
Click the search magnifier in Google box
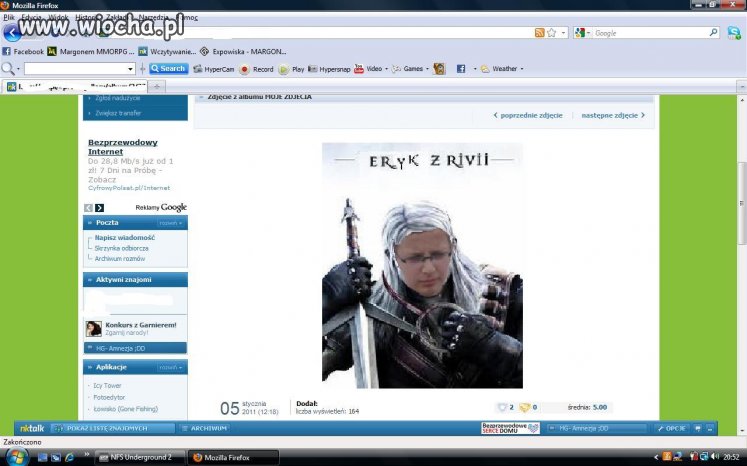coord(713,32)
